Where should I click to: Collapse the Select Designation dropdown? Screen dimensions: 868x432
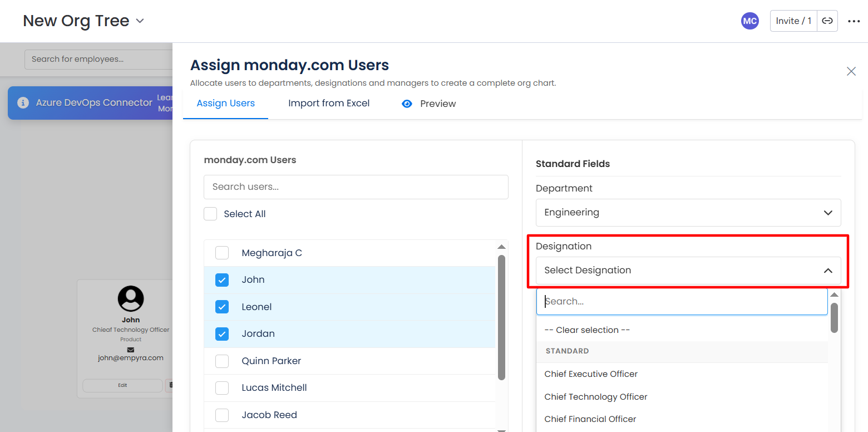pyautogui.click(x=688, y=271)
